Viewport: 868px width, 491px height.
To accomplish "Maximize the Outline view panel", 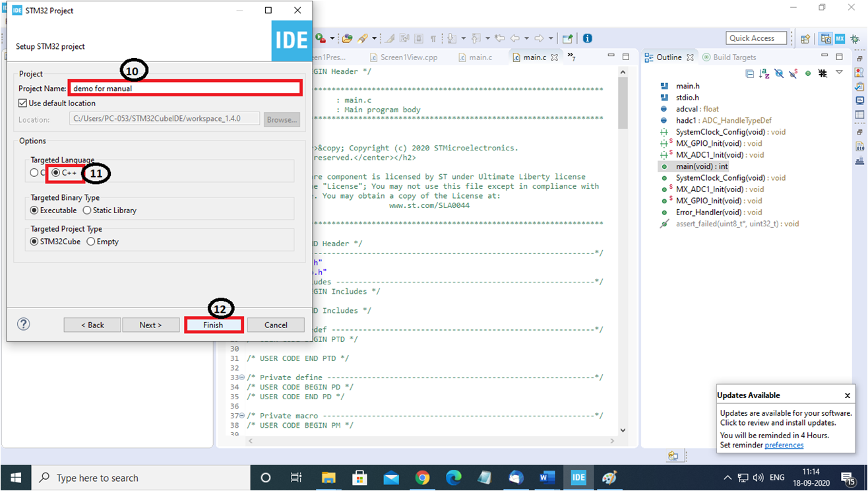I will coord(840,57).
